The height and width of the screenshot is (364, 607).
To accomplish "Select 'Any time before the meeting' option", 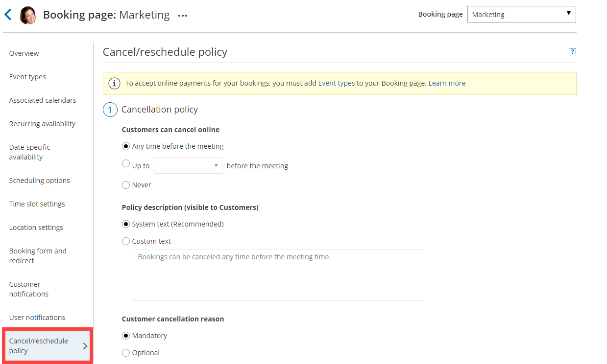I will coord(126,146).
